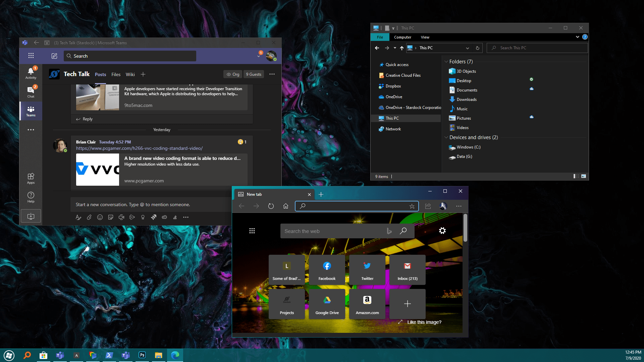The width and height of the screenshot is (644, 362).
Task: Open text formatting options for the new message
Action: (78, 217)
